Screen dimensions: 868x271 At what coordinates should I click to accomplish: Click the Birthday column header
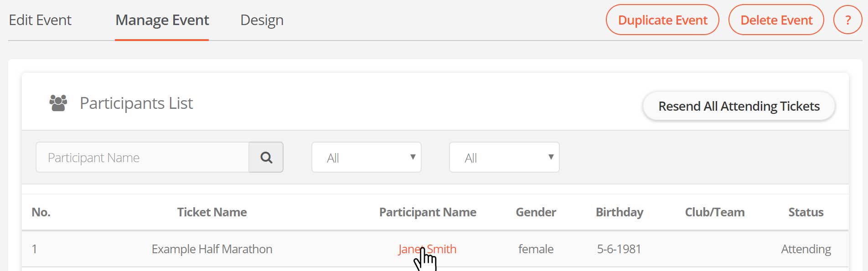pyautogui.click(x=619, y=212)
